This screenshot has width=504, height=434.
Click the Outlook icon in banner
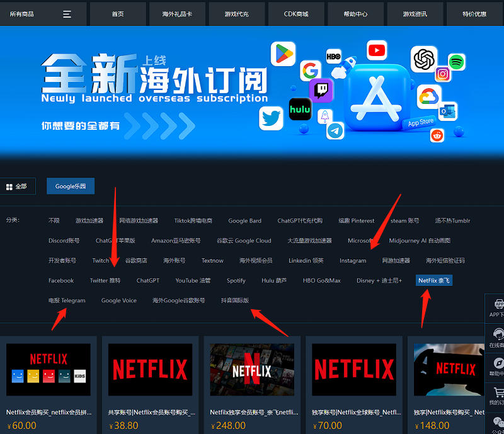coord(448,111)
